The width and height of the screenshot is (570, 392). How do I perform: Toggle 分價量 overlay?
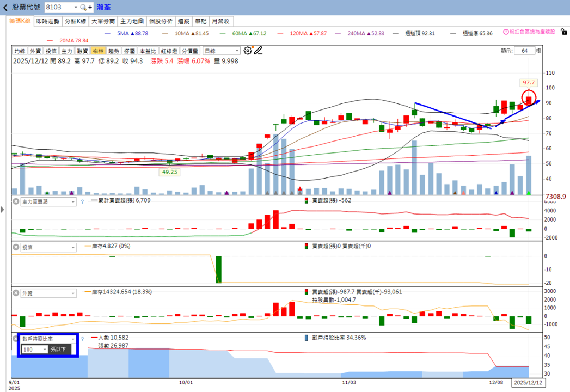[190, 51]
